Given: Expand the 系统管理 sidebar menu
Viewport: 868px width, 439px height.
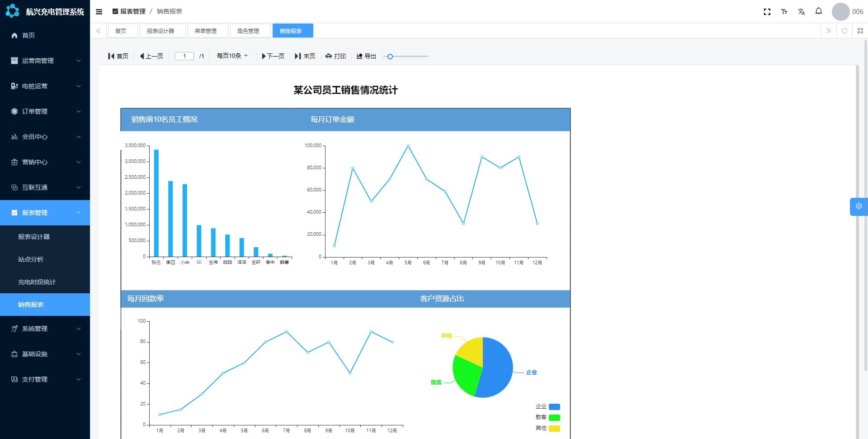Looking at the screenshot, I should (x=45, y=329).
